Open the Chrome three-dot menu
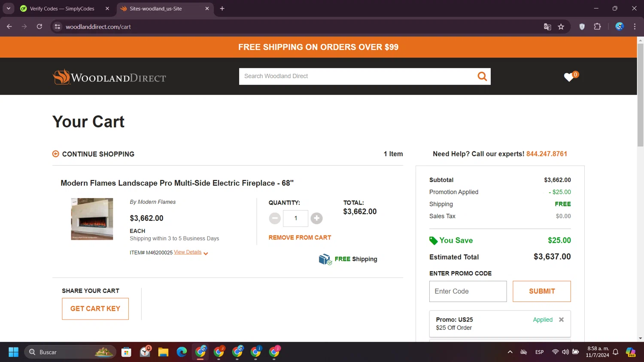 point(635,27)
